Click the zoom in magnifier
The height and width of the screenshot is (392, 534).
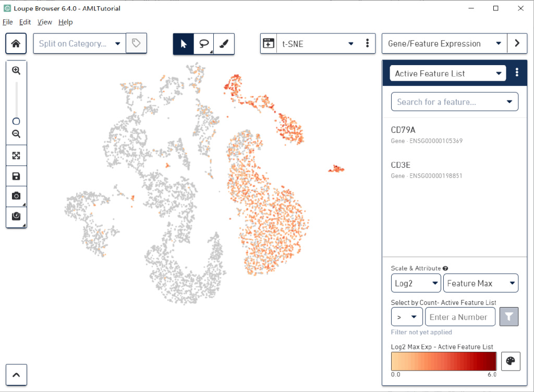[16, 70]
